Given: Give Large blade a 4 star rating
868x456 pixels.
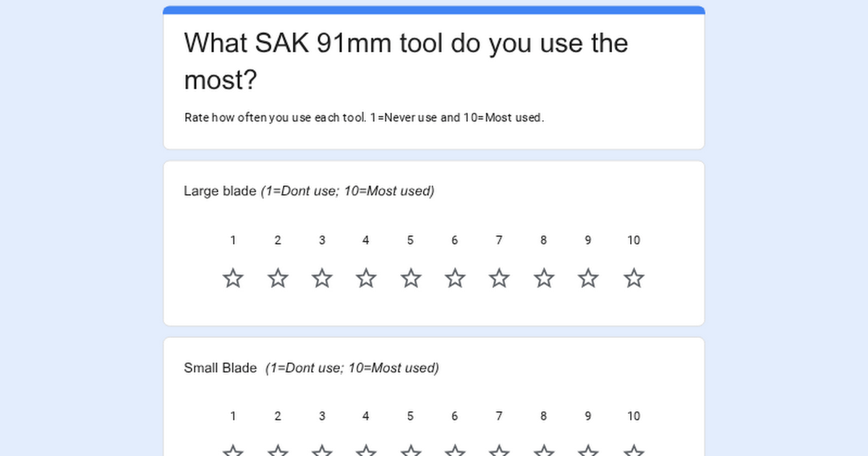Looking at the screenshot, I should click(x=366, y=279).
